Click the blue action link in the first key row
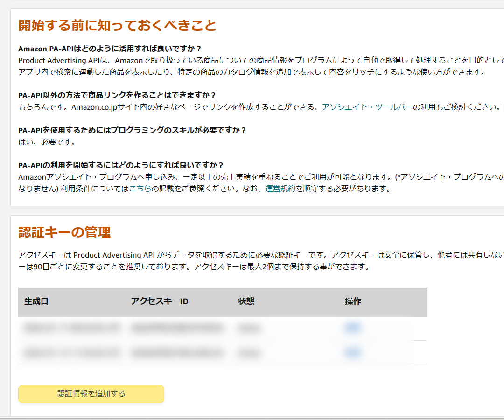 point(353,328)
